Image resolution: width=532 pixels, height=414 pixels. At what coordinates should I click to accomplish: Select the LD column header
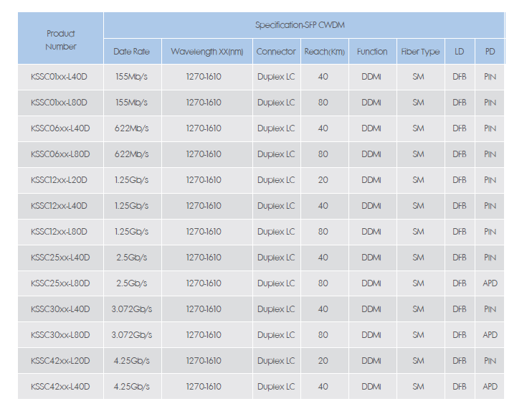tap(459, 52)
